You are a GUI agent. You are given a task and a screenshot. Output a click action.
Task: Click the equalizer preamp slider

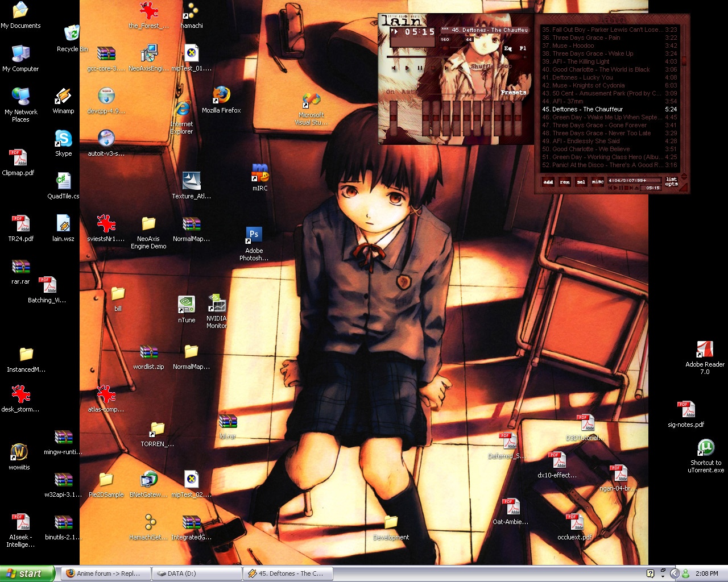point(394,118)
